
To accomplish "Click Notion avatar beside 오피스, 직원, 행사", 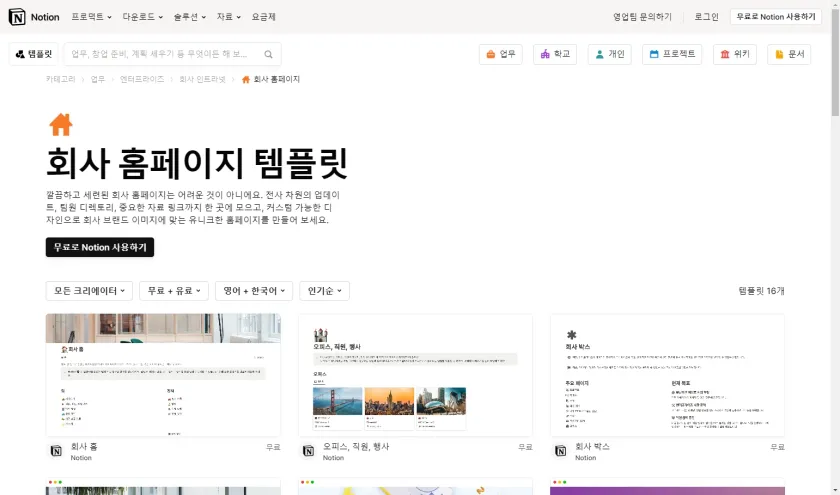I will pyautogui.click(x=309, y=451).
